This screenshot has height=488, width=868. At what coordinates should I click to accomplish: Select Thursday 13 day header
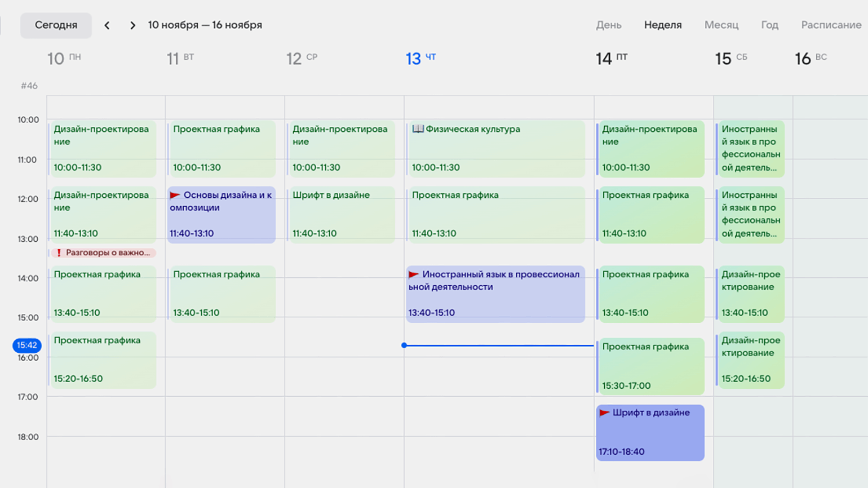coord(420,59)
